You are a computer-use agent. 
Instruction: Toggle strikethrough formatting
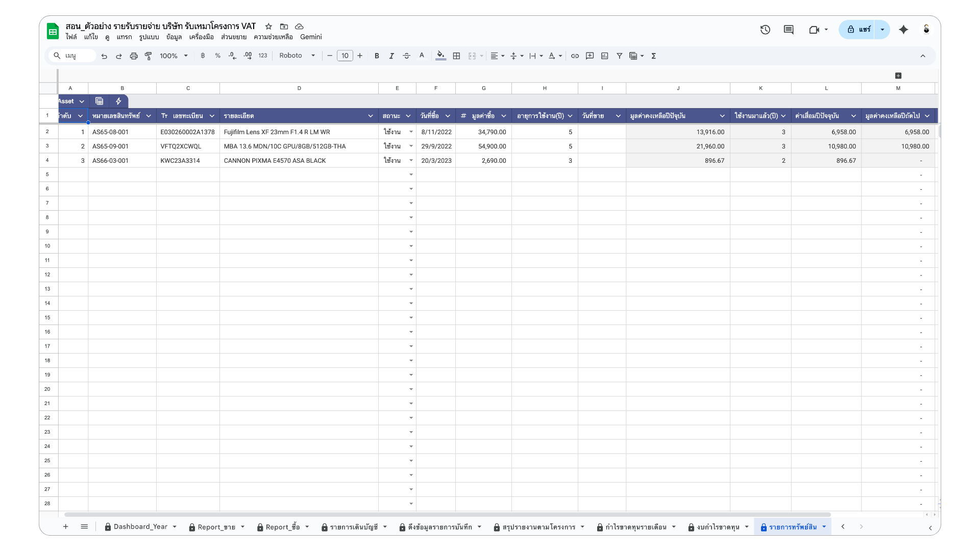tap(406, 56)
